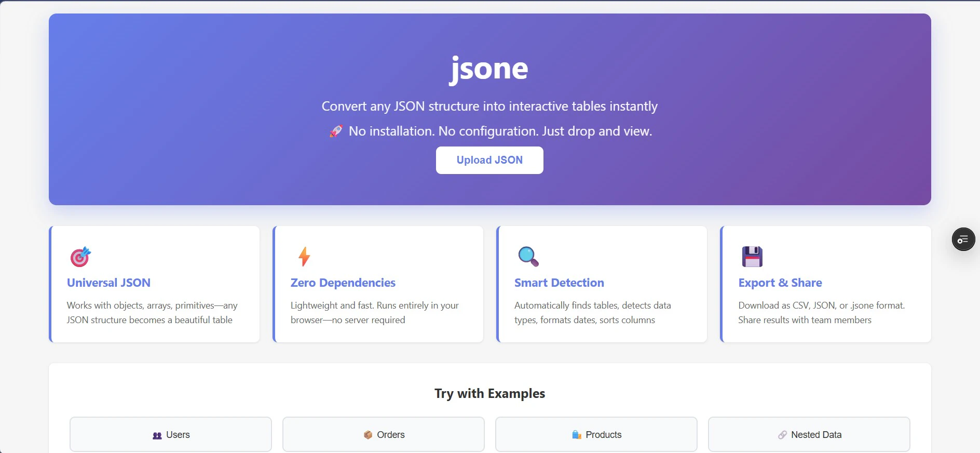Load the Nested Data example
The height and width of the screenshot is (453, 980).
pyautogui.click(x=809, y=435)
